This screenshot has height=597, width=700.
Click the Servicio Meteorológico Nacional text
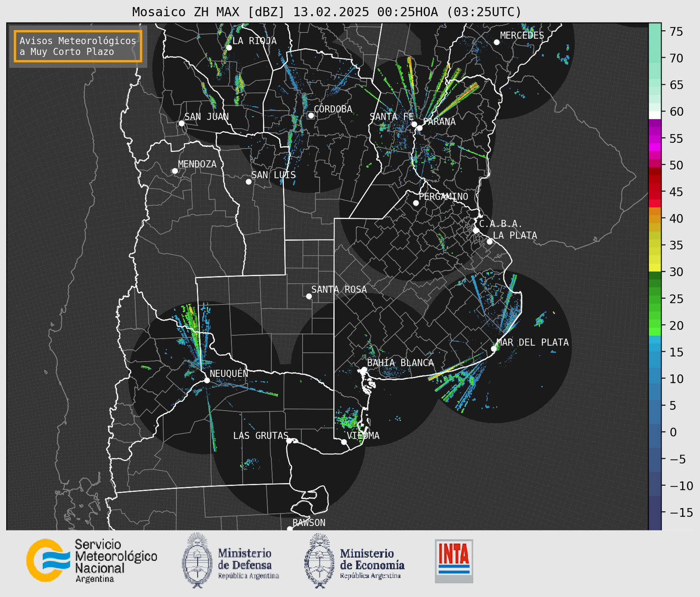(x=116, y=560)
